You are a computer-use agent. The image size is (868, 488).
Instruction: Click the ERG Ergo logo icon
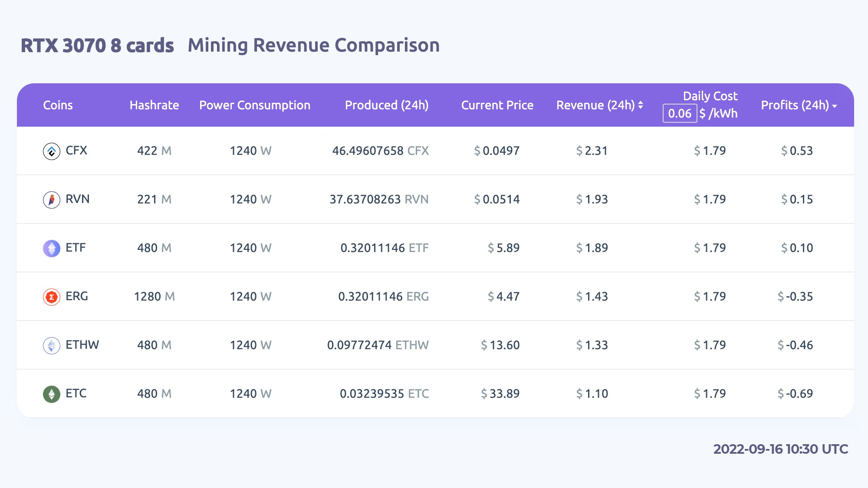tap(52, 297)
